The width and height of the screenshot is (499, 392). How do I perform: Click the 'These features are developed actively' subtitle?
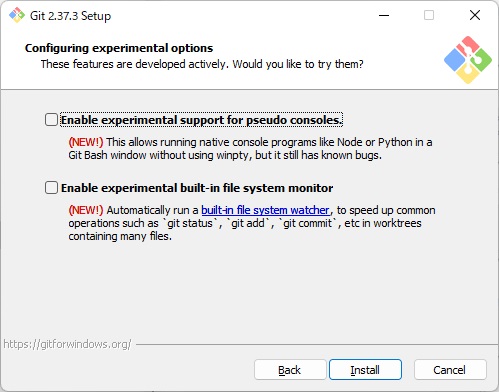(202, 64)
